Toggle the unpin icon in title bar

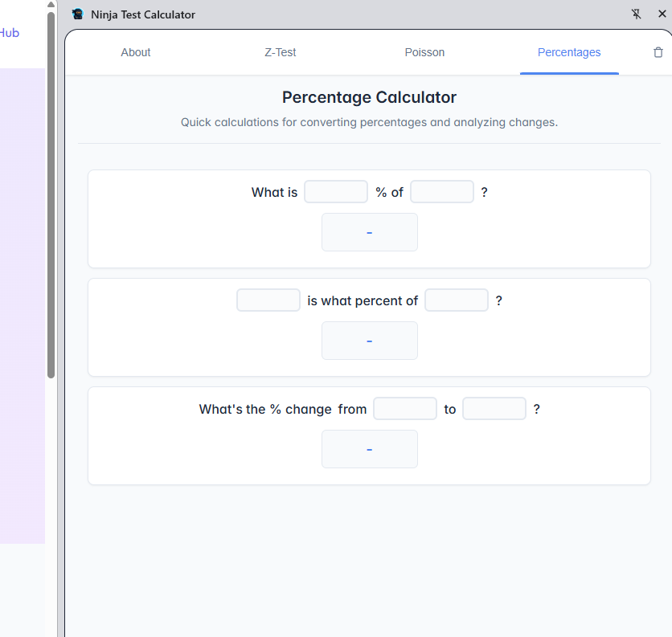click(637, 14)
